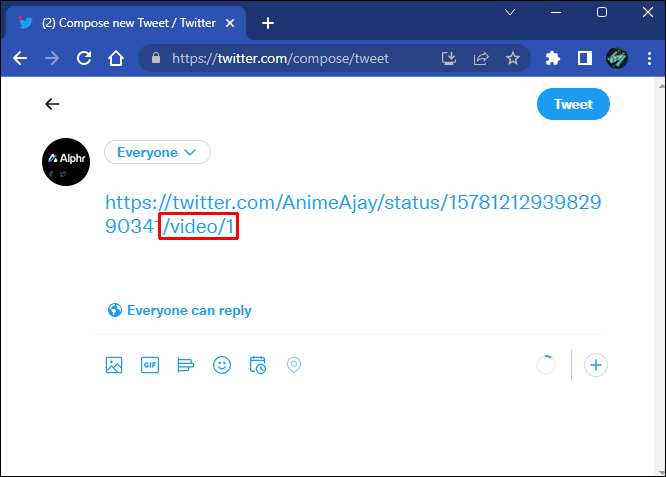
Task: Open the GIF picker
Action: pyautogui.click(x=150, y=365)
